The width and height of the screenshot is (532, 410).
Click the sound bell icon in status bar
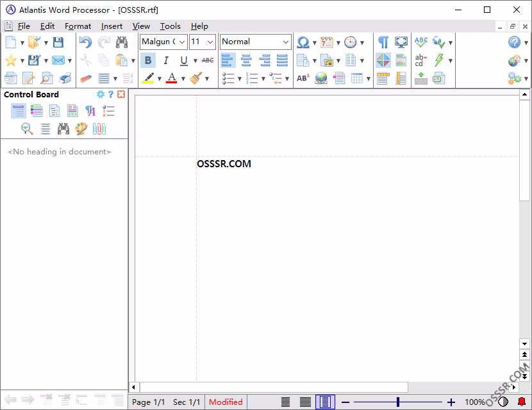(x=522, y=402)
